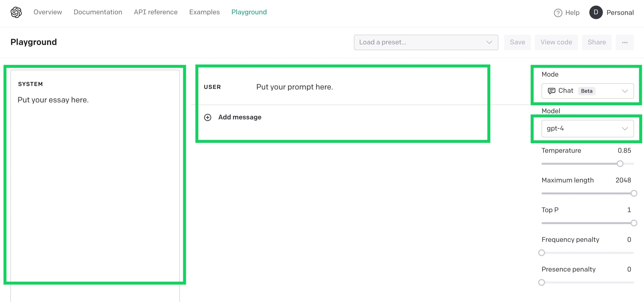Open the Mode dropdown showing Chat Beta

[587, 91]
